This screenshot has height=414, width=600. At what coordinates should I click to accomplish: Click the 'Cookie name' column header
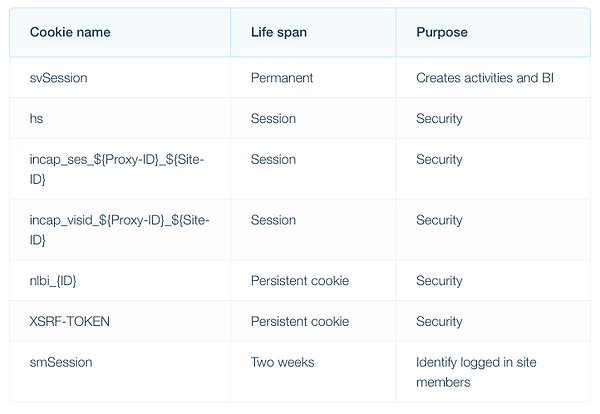tap(70, 32)
